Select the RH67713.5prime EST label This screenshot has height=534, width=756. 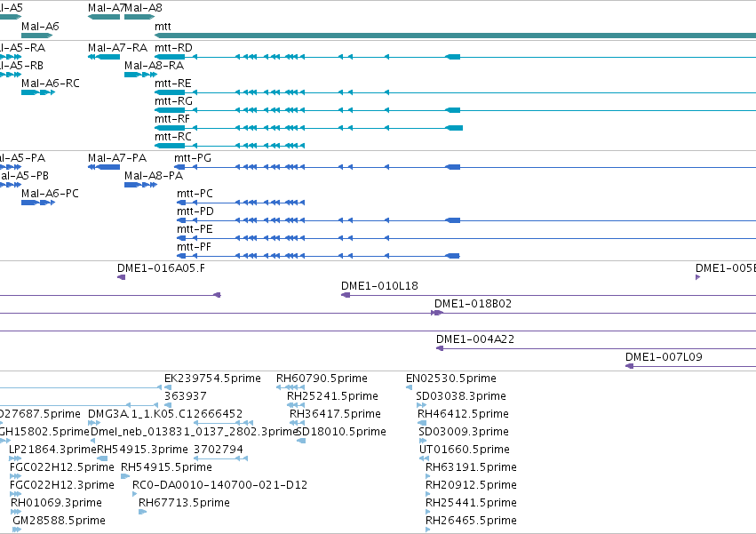[184, 503]
